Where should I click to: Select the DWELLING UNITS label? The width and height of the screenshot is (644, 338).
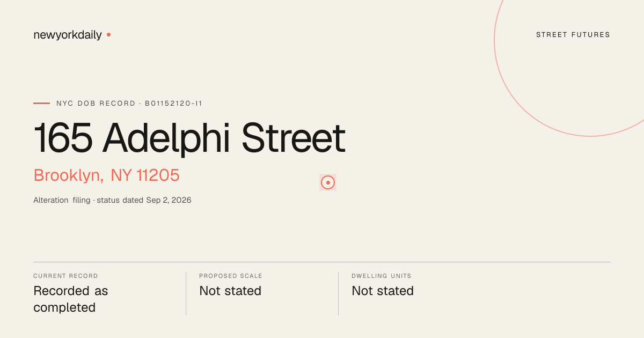coord(382,276)
